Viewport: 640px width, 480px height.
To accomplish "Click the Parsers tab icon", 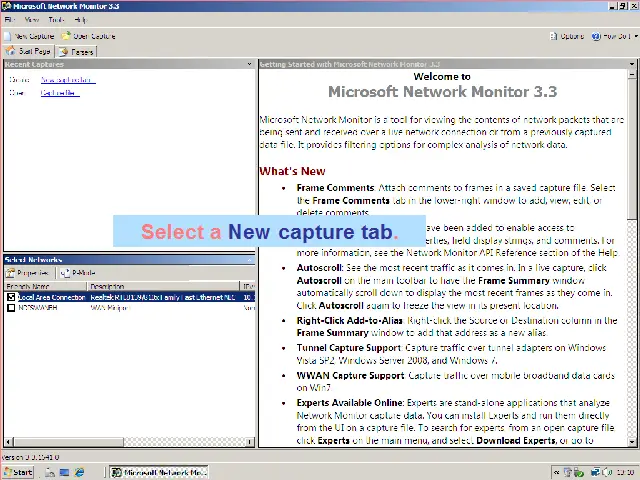I will (x=63, y=52).
